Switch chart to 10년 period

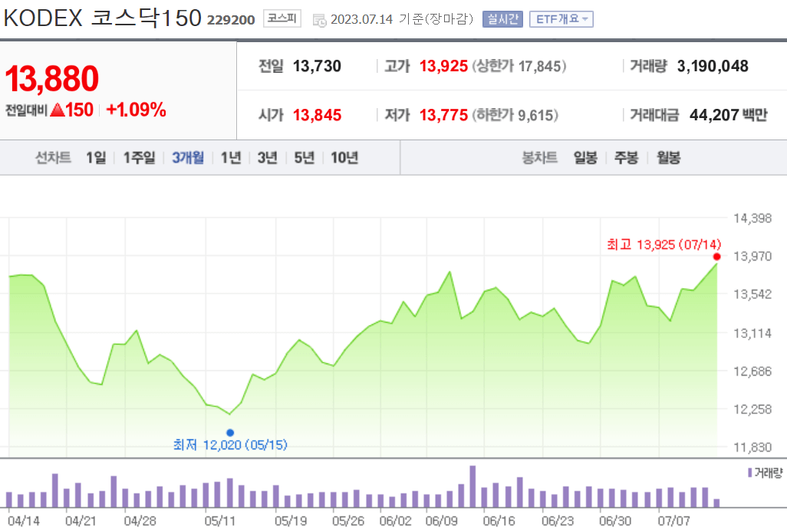pos(344,158)
